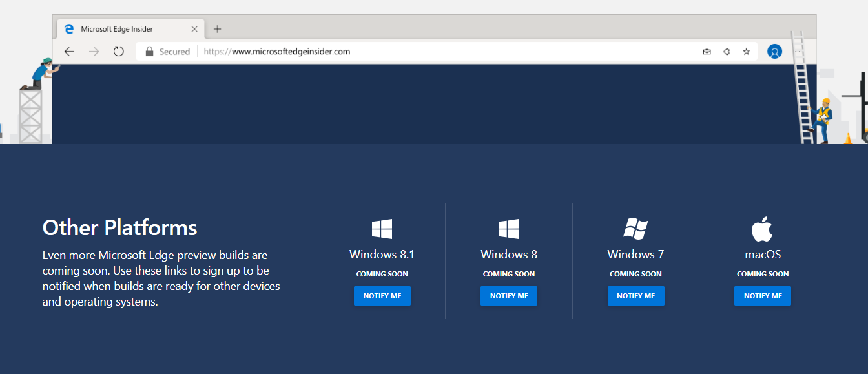Click the forward arrow in the browser toolbar
Screen dimensions: 868x374
tap(94, 52)
